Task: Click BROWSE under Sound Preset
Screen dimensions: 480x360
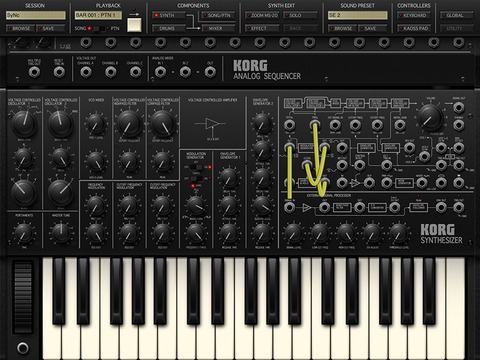Action: 342,28
